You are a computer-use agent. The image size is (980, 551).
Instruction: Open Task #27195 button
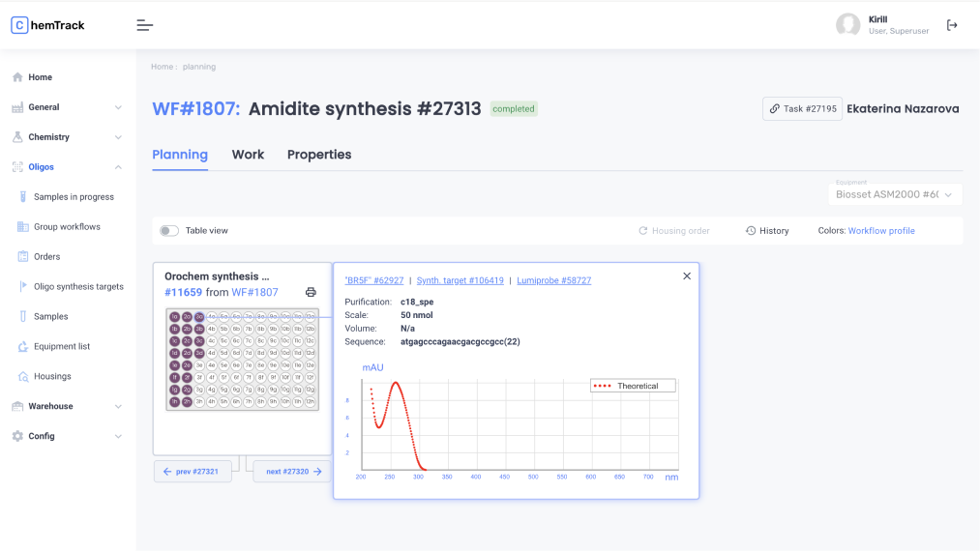pyautogui.click(x=802, y=108)
